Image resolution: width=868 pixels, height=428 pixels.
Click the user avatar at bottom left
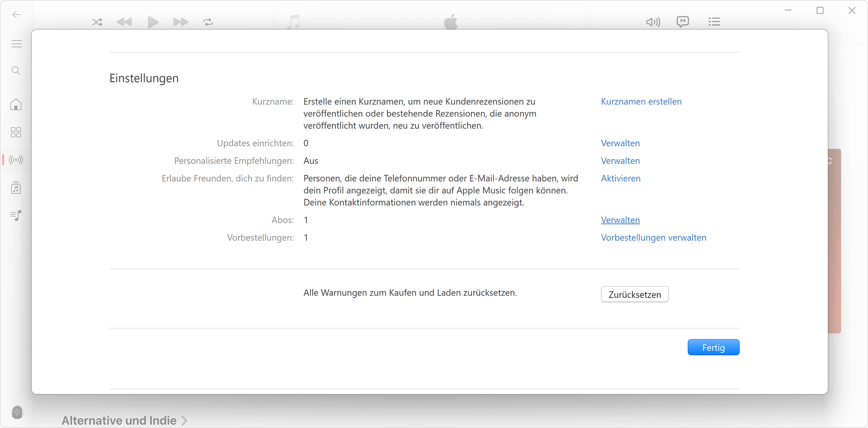pos(17,412)
